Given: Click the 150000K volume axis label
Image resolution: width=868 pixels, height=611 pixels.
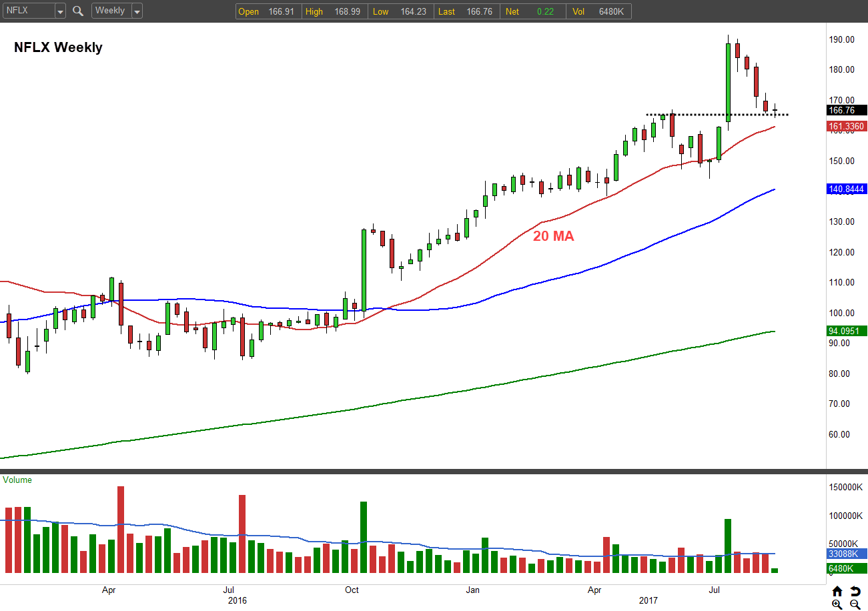Looking at the screenshot, I should (x=845, y=487).
